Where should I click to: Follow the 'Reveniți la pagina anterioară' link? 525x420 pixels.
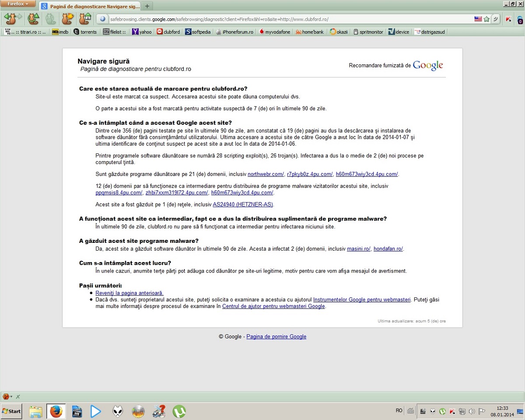129,293
